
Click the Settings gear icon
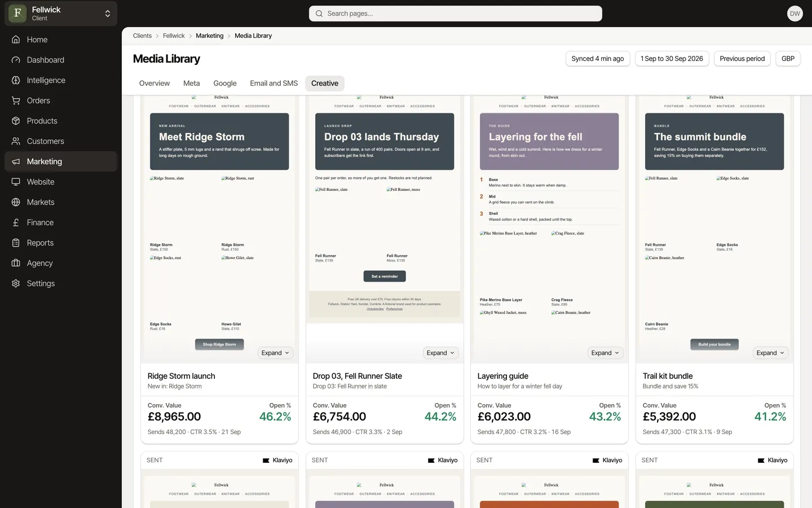pos(16,283)
